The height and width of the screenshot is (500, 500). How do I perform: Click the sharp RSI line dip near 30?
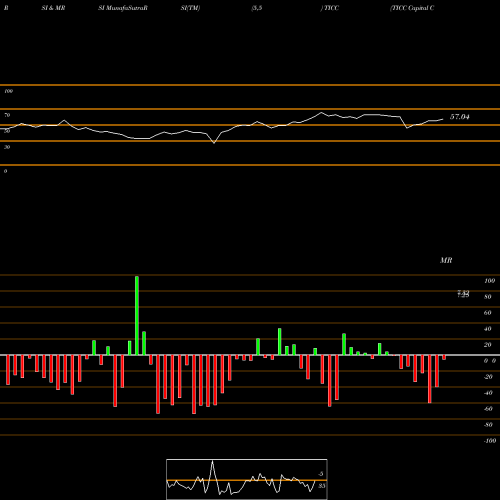click(x=214, y=143)
